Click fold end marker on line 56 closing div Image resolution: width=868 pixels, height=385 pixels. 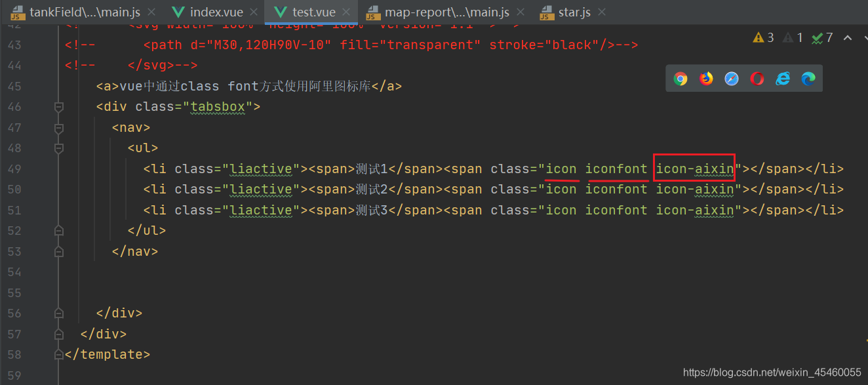tap(58, 314)
